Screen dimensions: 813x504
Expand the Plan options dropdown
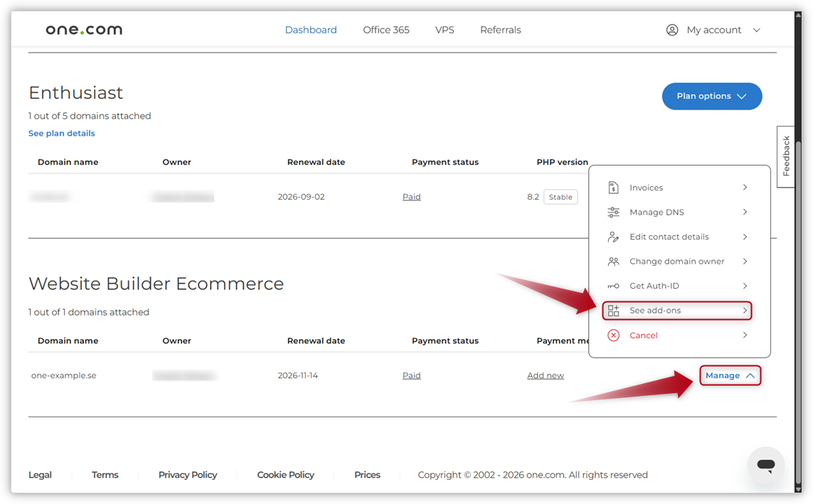[711, 96]
